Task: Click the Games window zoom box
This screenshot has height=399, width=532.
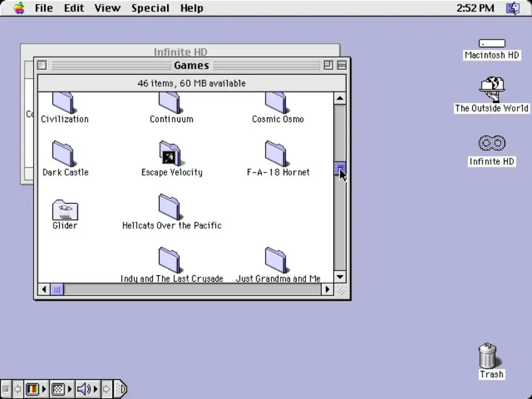Action: pyautogui.click(x=328, y=65)
